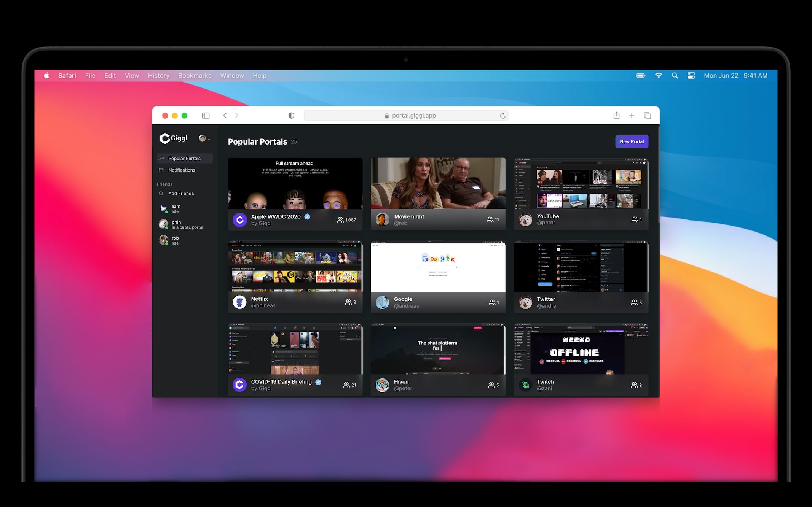Screen dimensions: 812x507
Task: Click liam's friend profile icon
Action: [164, 208]
